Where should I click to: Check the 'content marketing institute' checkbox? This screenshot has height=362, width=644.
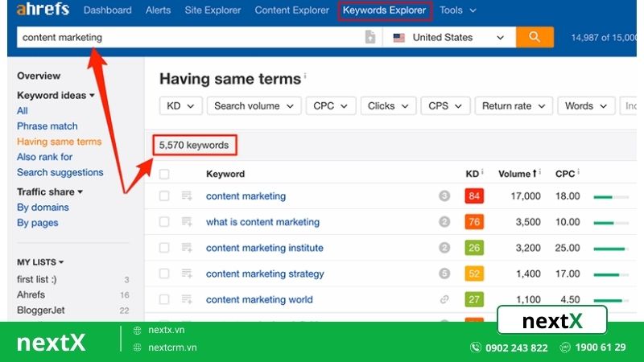[164, 248]
